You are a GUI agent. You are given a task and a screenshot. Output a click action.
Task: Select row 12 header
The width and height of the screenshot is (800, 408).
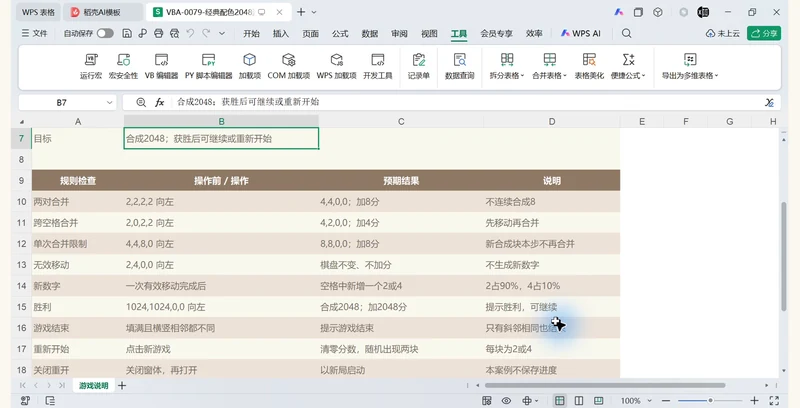pyautogui.click(x=21, y=244)
